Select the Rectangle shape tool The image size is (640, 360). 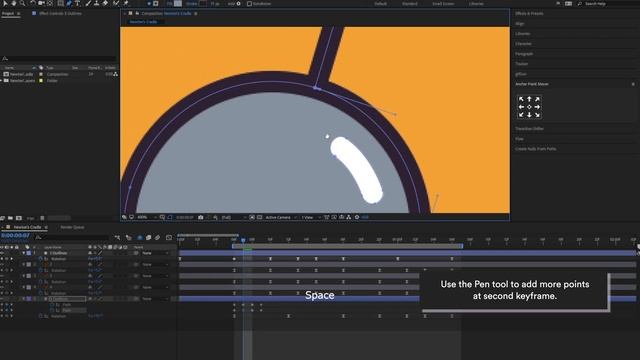(x=60, y=3)
